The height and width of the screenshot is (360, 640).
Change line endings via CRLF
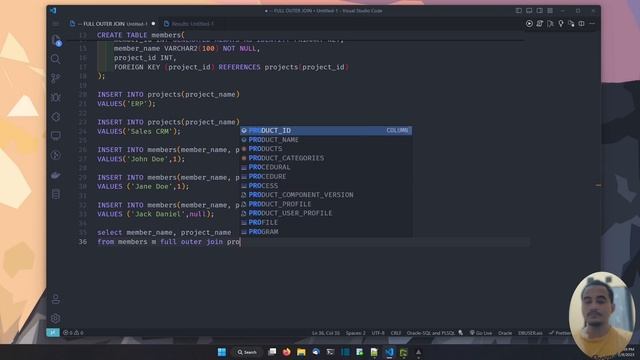click(x=396, y=333)
